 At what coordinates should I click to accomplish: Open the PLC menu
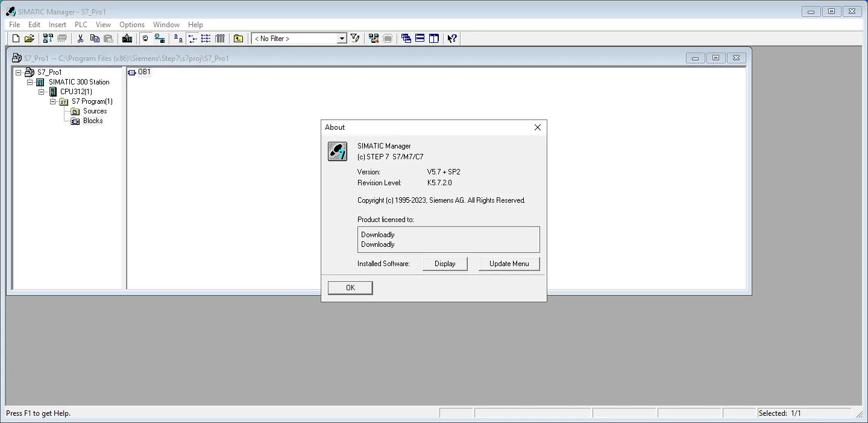tap(81, 25)
